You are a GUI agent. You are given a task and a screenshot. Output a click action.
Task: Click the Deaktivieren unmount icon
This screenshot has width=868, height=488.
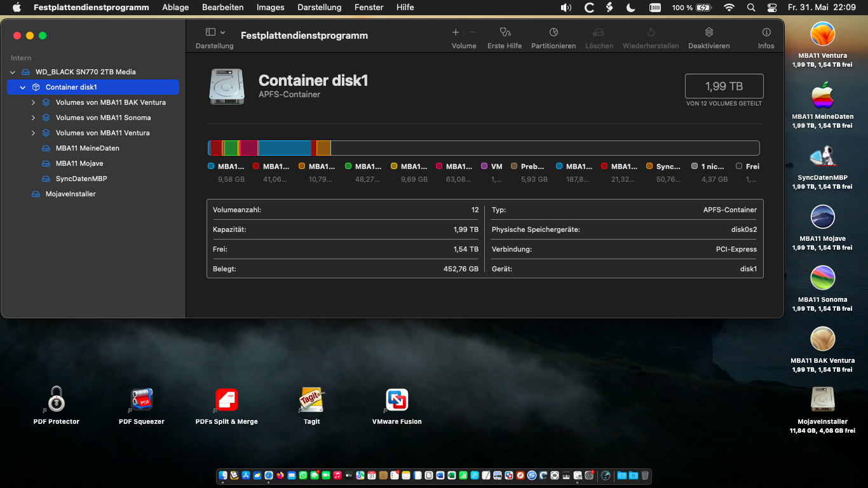click(709, 32)
